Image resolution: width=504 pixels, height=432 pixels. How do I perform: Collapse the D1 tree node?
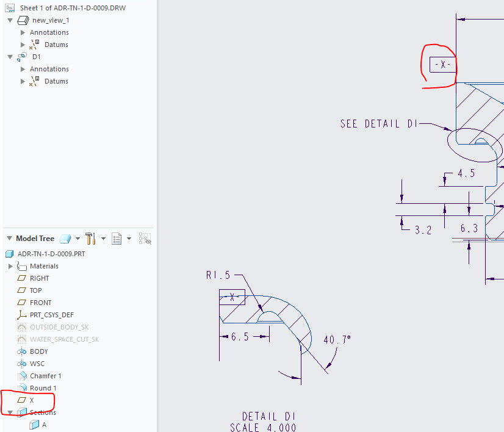(10, 57)
